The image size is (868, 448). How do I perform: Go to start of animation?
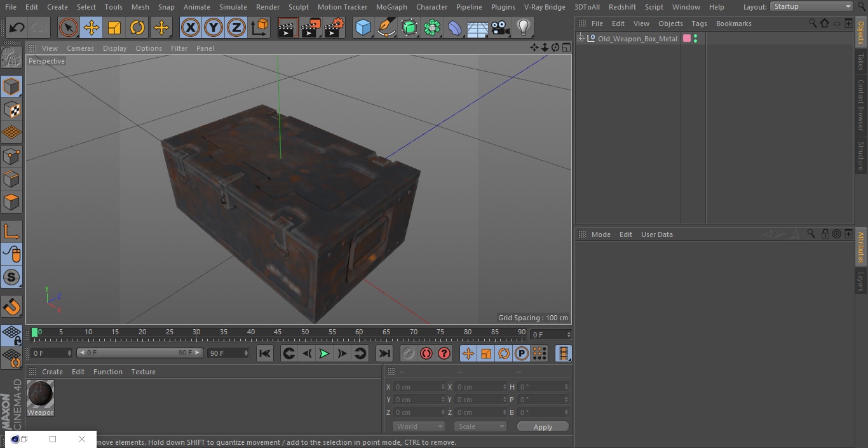(x=265, y=353)
